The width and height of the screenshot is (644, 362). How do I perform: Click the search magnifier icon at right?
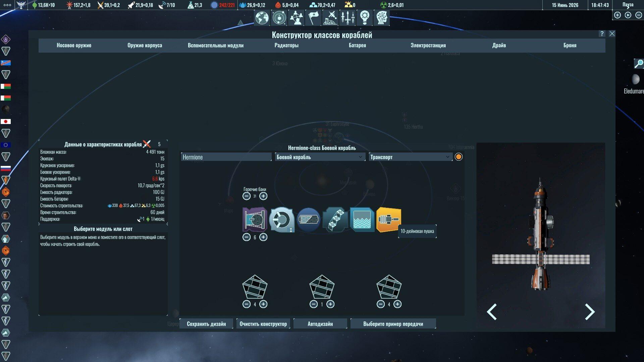[x=639, y=63]
